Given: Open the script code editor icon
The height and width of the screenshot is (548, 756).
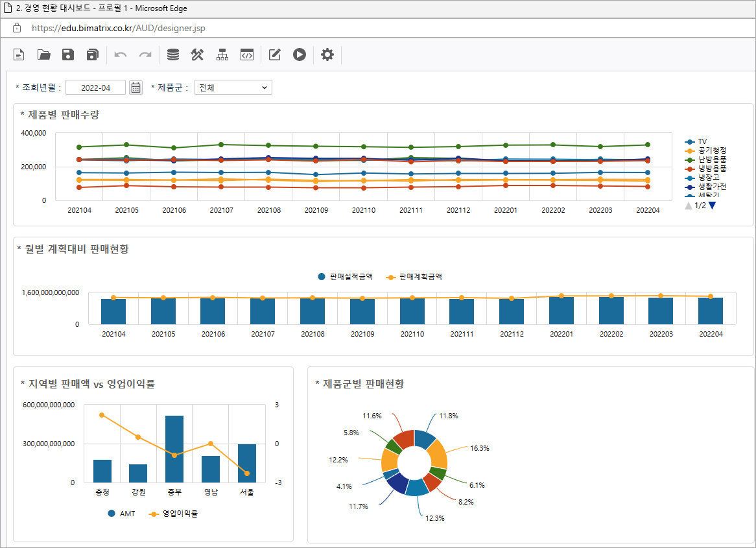Looking at the screenshot, I should pyautogui.click(x=246, y=55).
